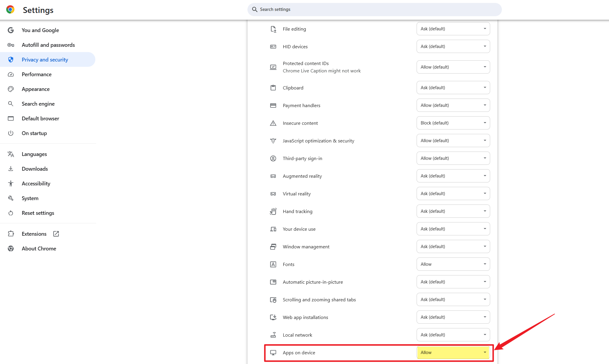Click the Local network router icon
Viewport: 609px width, 364px height.
coord(273,335)
